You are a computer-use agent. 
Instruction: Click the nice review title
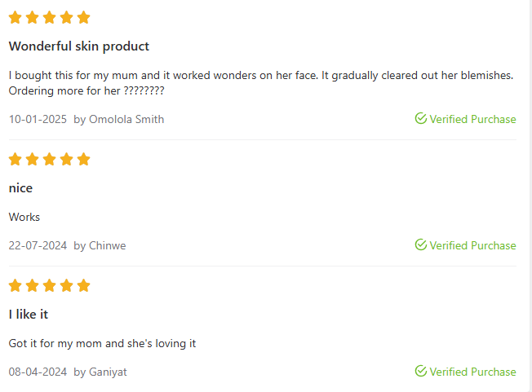tap(20, 188)
